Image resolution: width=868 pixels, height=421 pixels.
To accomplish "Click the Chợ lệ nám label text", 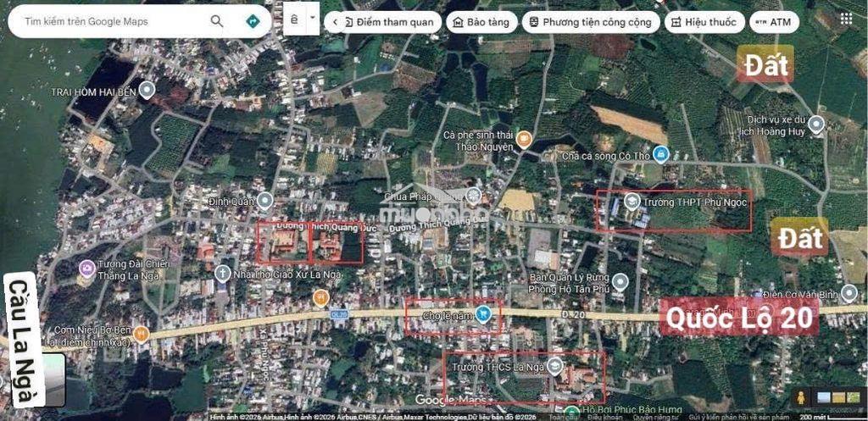I will tap(447, 315).
